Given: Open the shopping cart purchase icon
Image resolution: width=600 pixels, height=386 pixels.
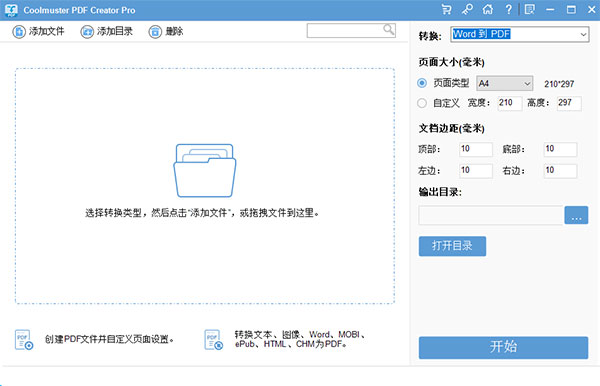Looking at the screenshot, I should pyautogui.click(x=446, y=9).
